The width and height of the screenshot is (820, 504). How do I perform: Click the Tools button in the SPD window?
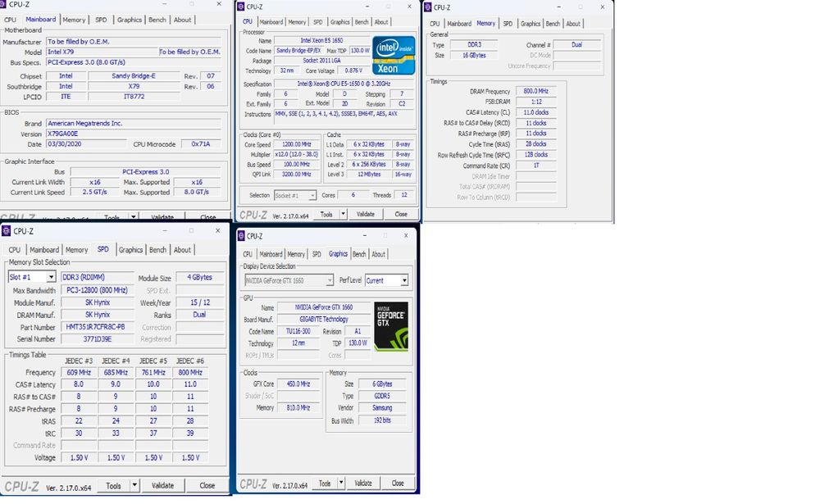pos(113,485)
